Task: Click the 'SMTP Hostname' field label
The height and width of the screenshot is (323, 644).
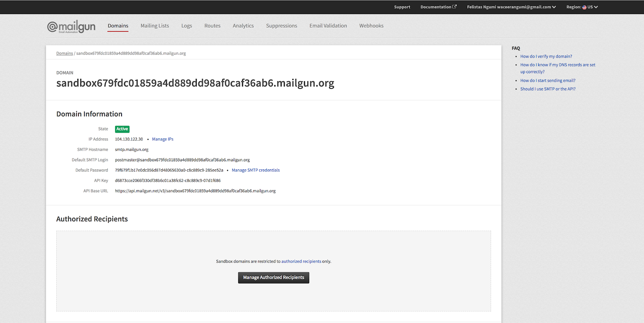Action: [93, 150]
